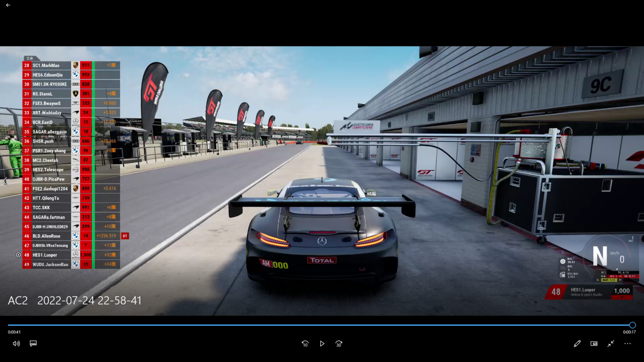Click the 9C pit garage sign

click(x=602, y=84)
